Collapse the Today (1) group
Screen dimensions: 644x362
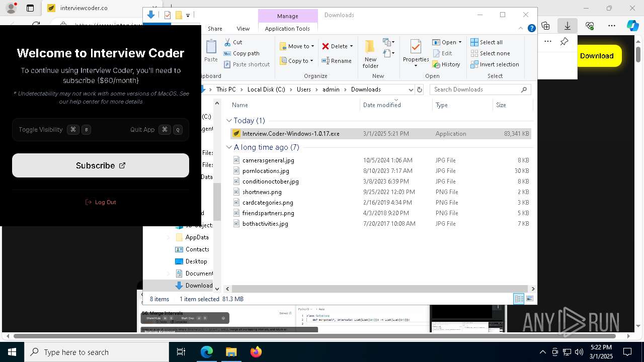(229, 121)
